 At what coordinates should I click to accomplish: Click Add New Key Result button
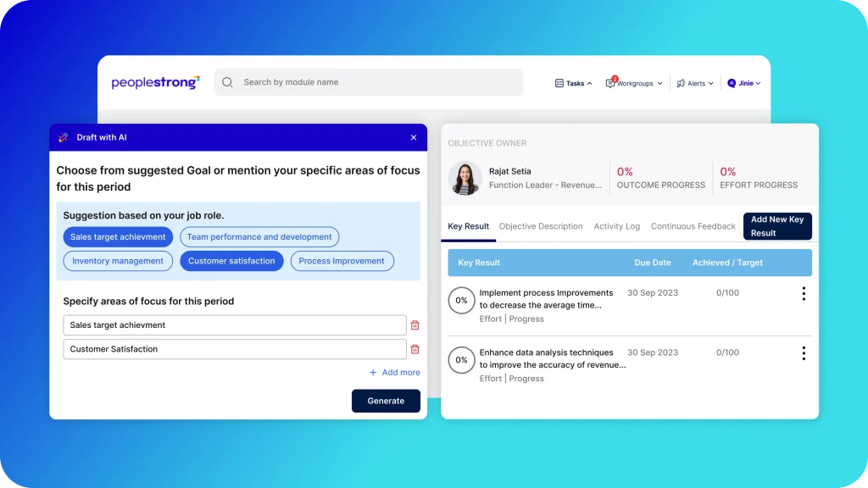777,226
